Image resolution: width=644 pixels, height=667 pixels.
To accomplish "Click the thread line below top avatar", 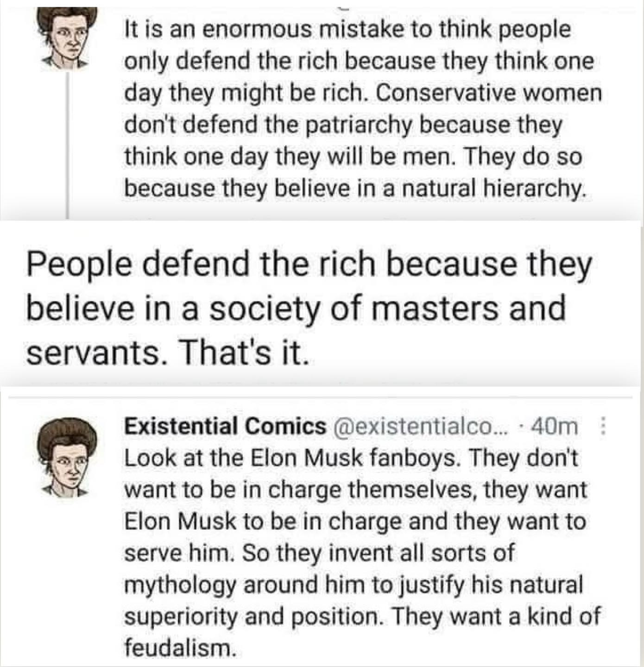I will click(68, 144).
